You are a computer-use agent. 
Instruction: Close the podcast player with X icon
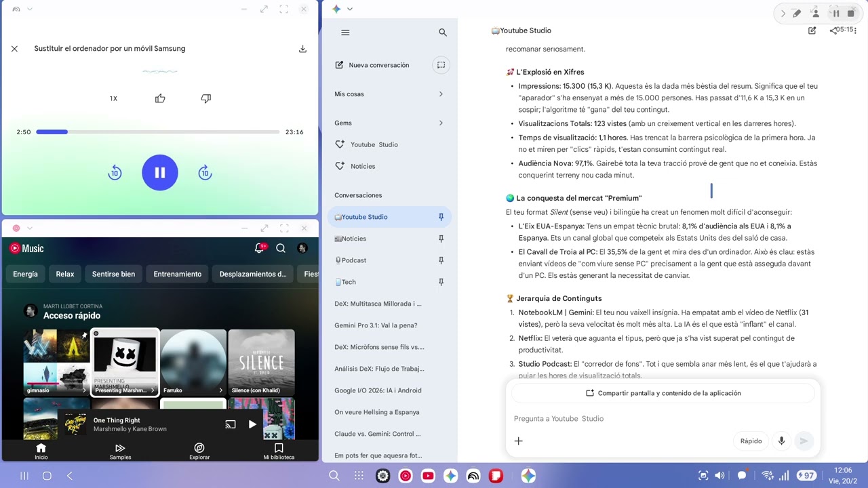coord(14,49)
